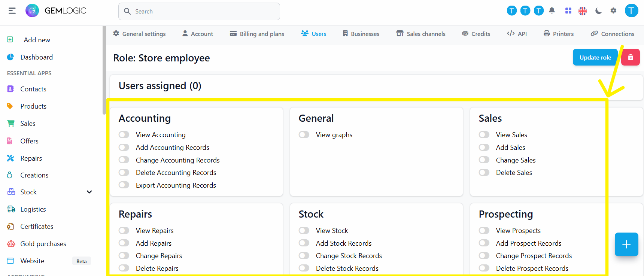Screen dimensions: 644x276
Task: Open Account tab
Action: point(197,34)
